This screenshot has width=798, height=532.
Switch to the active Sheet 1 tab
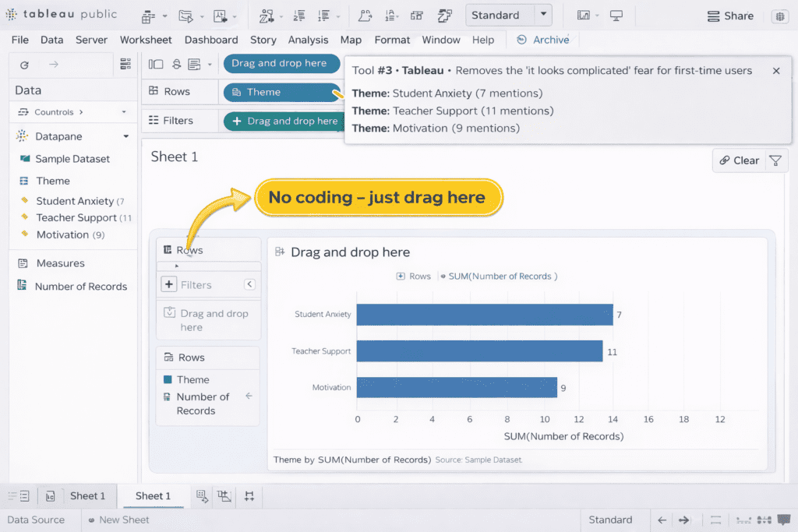point(153,496)
